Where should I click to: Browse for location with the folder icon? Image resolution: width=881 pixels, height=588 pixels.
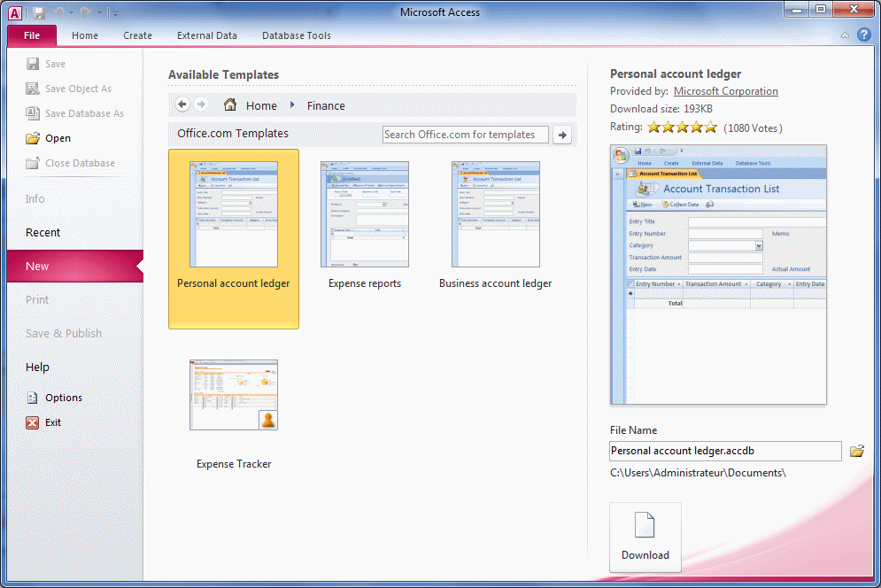pyautogui.click(x=856, y=452)
